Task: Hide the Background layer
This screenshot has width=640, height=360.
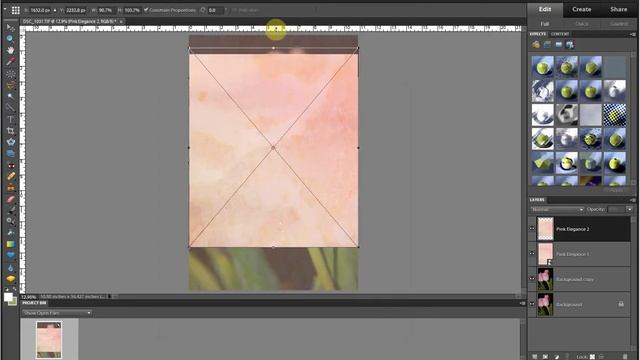Action: (532, 304)
